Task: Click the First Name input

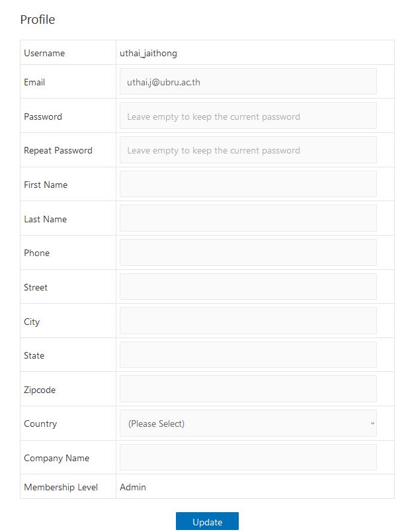Action: 248,184
